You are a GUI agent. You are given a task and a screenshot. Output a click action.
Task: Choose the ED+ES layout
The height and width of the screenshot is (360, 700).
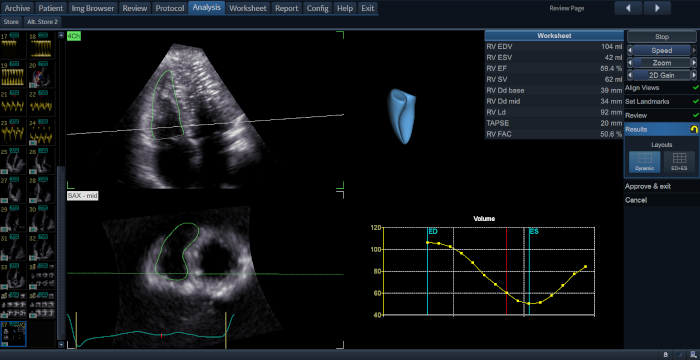(679, 162)
